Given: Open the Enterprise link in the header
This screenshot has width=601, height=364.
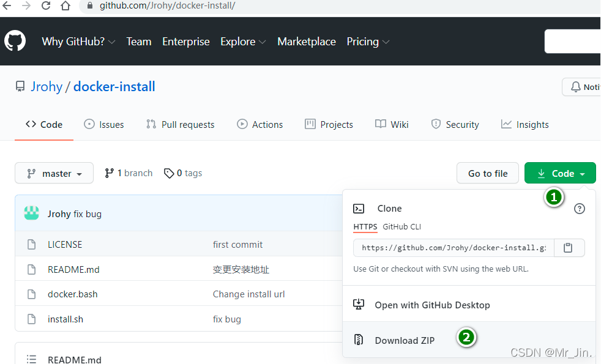Looking at the screenshot, I should (186, 42).
